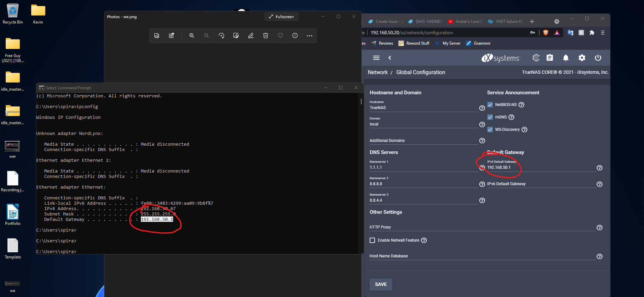Show help for NetBIOS-NS
Viewport: 644px width, 297px height.
point(521,105)
